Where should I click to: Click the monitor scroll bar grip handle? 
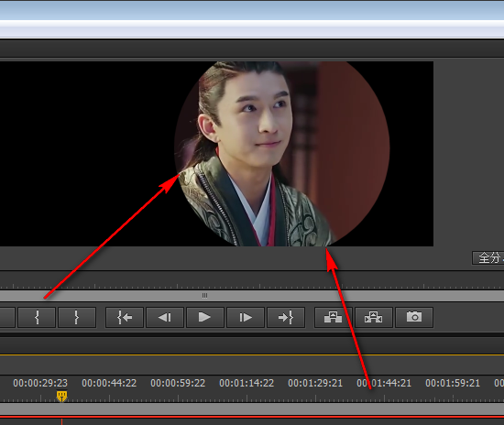pyautogui.click(x=204, y=296)
